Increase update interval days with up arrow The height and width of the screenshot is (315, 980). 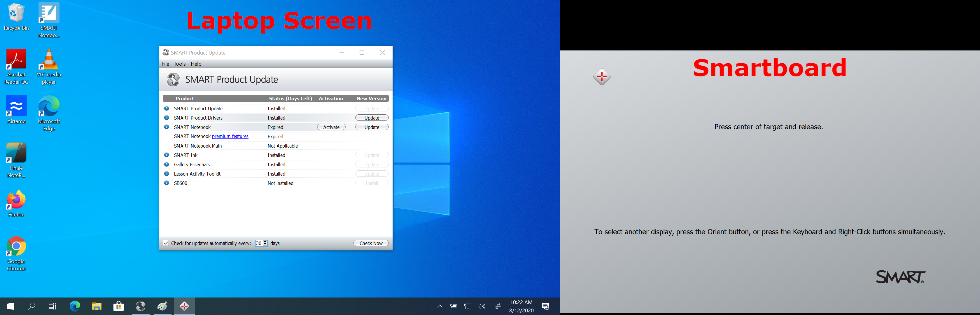tap(265, 242)
